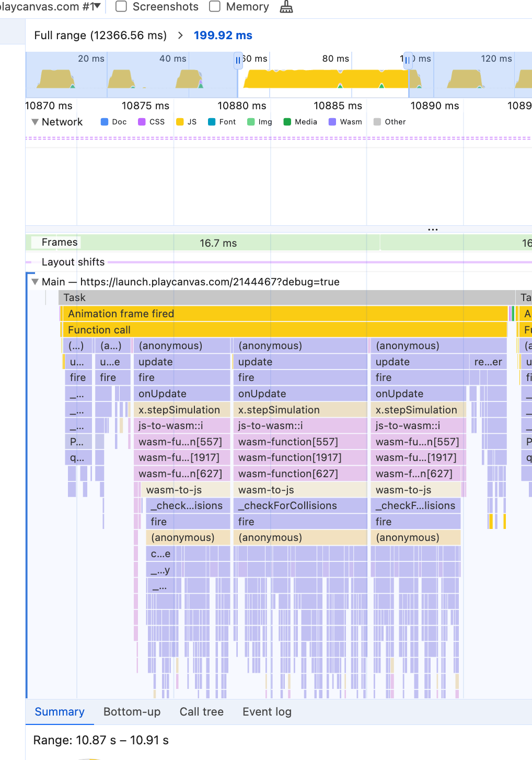
Task: Enable the Screenshots checkbox
Action: coord(121,7)
